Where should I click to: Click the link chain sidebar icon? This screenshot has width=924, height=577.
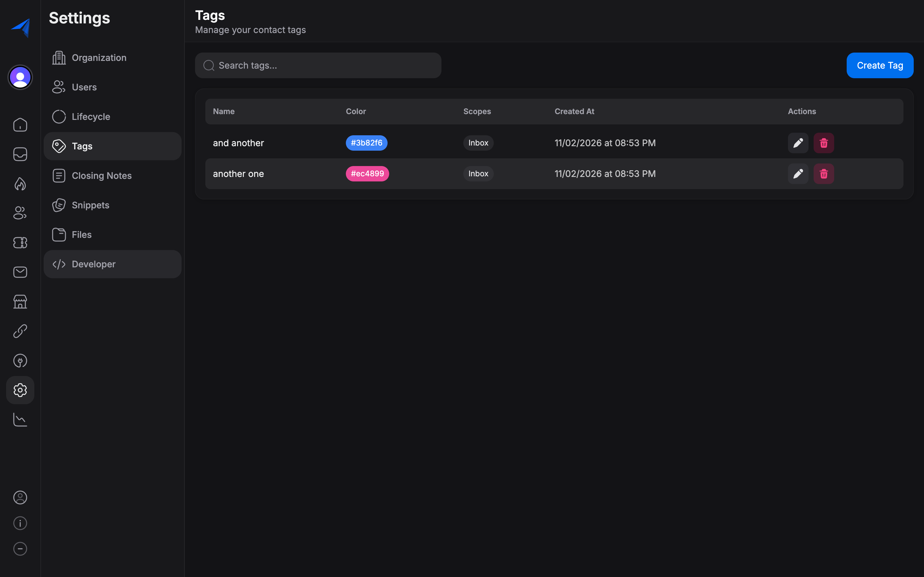[x=20, y=331]
